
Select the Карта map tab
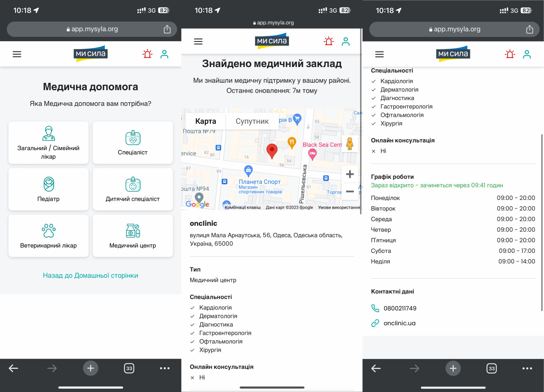click(x=206, y=122)
